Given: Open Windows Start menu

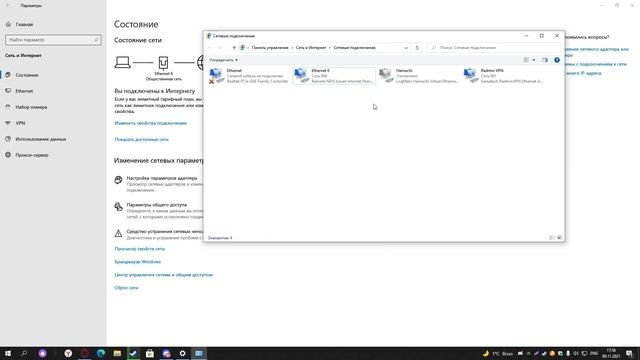Looking at the screenshot, I should point(8,353).
